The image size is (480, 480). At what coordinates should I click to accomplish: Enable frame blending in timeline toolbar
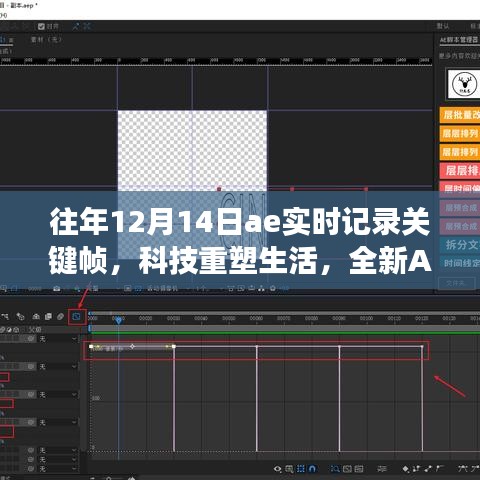[x=48, y=316]
